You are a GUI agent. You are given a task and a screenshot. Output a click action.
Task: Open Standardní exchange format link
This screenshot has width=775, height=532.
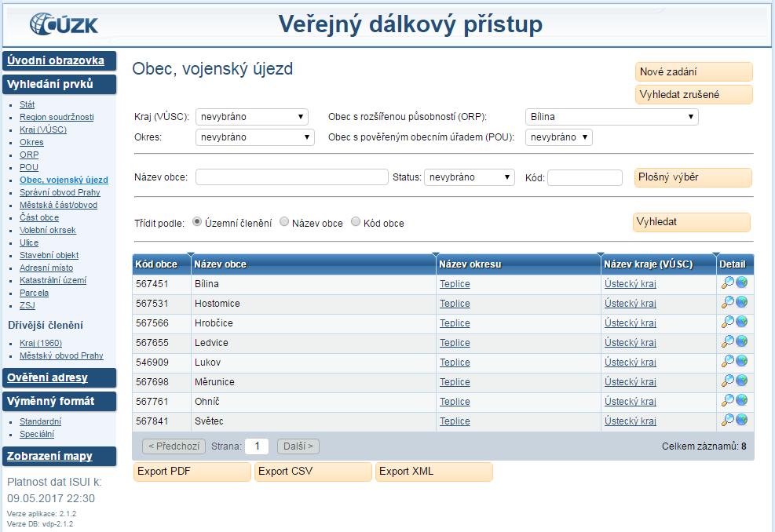(x=41, y=421)
